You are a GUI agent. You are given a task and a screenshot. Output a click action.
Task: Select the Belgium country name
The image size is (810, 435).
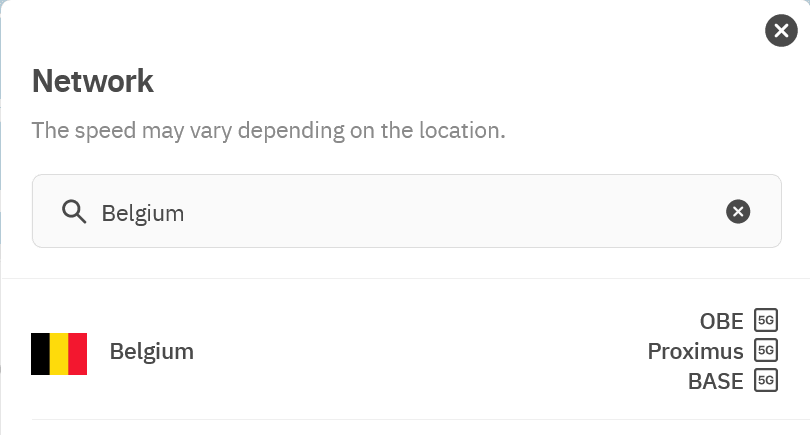pyautogui.click(x=152, y=352)
